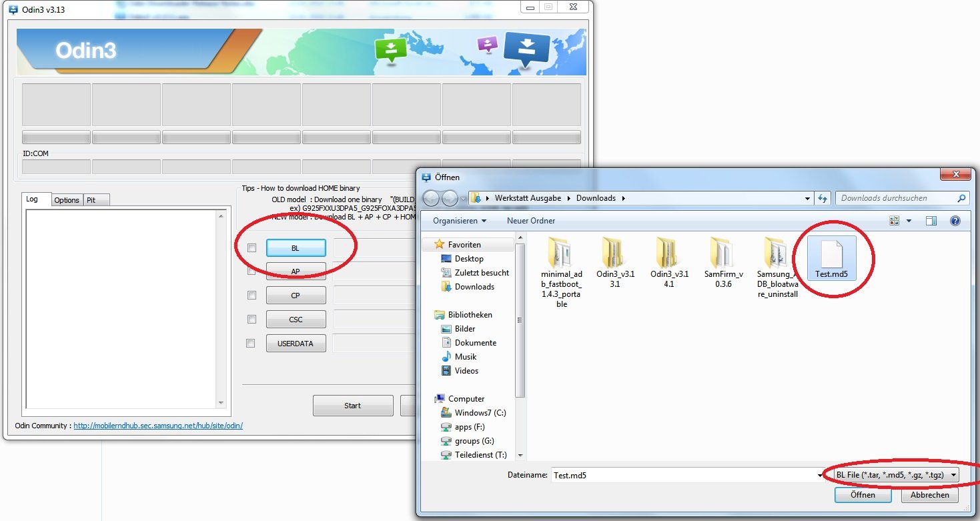Expand the view options dropdown arrow
Screen dimensions: 980x521
909,221
